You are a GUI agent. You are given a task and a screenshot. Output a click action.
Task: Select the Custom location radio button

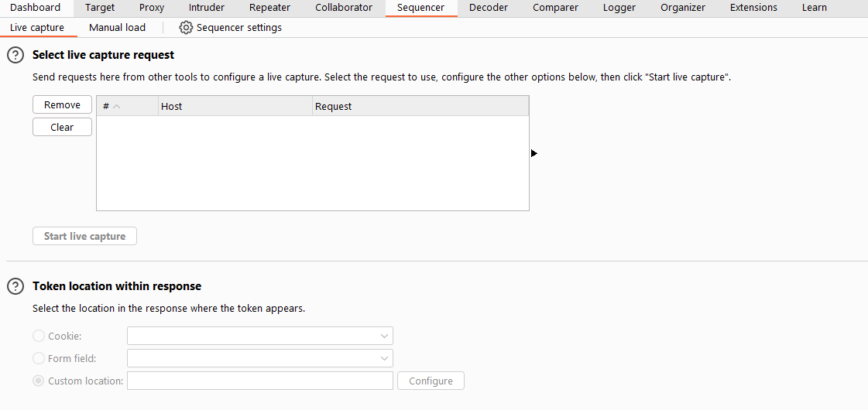tap(39, 381)
